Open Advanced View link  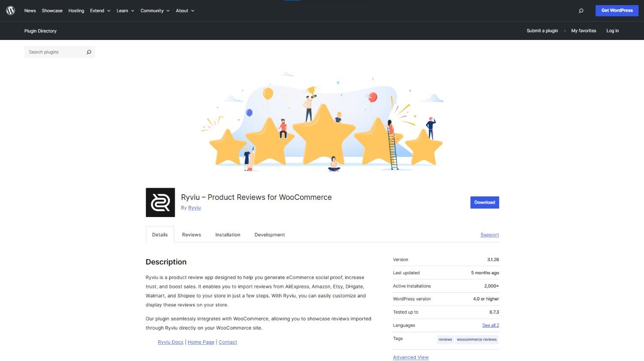pyautogui.click(x=410, y=357)
